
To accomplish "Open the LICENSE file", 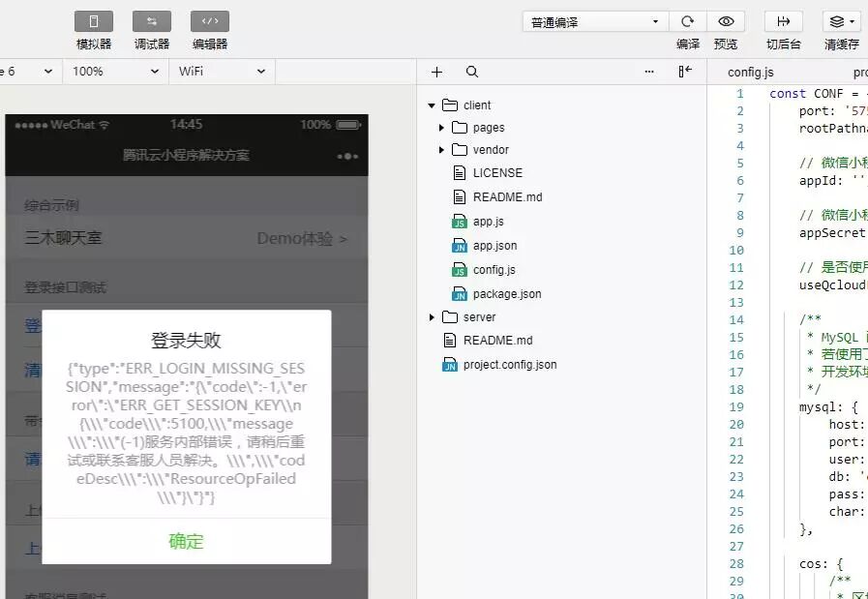I will 497,172.
